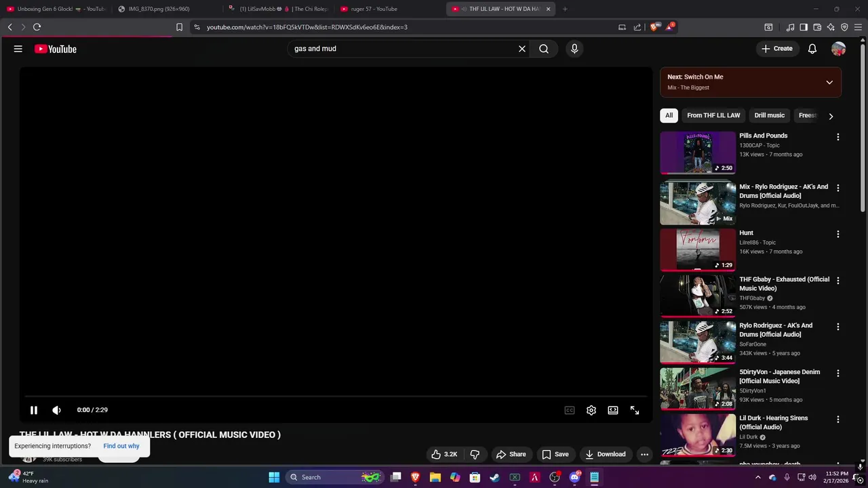Enter full screen mode

pos(635,410)
